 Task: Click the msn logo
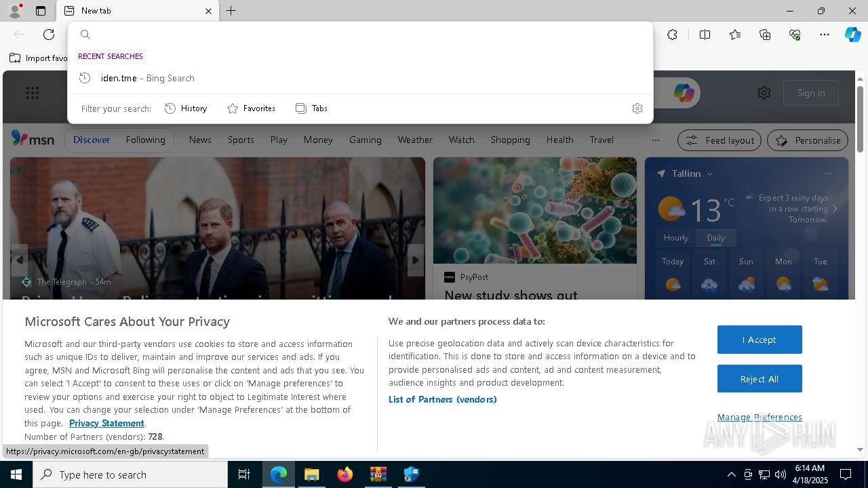pyautogui.click(x=33, y=139)
